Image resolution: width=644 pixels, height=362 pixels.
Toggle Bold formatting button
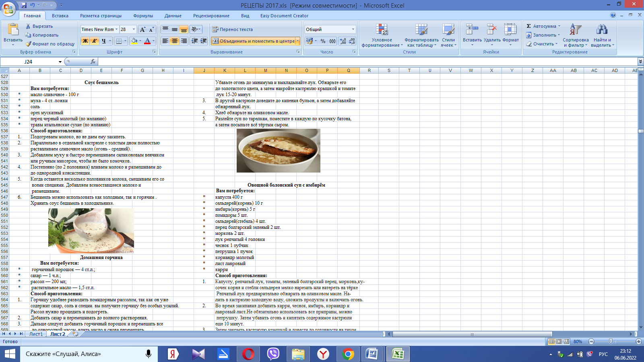click(x=85, y=41)
